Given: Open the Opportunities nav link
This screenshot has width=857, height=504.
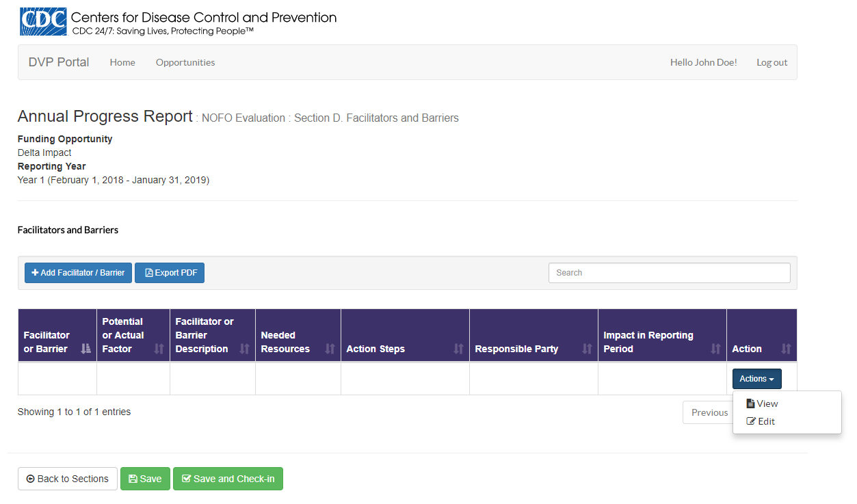Looking at the screenshot, I should point(185,62).
